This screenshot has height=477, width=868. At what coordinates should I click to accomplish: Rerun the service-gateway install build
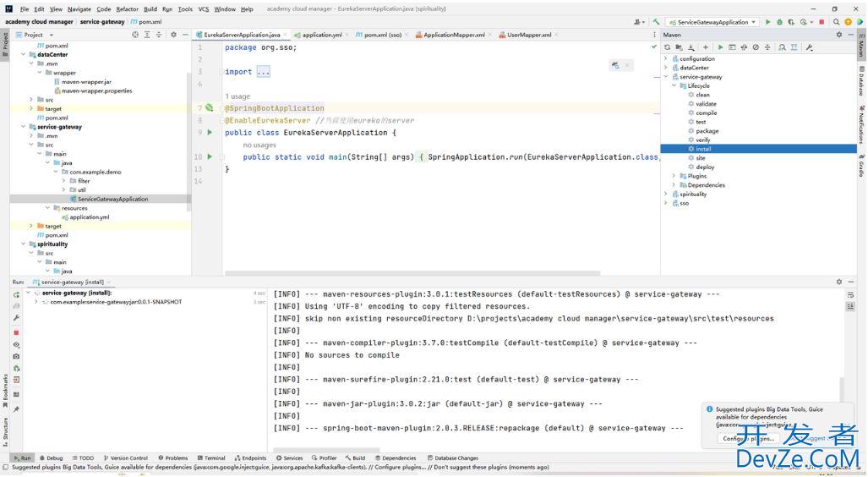pyautogui.click(x=16, y=294)
